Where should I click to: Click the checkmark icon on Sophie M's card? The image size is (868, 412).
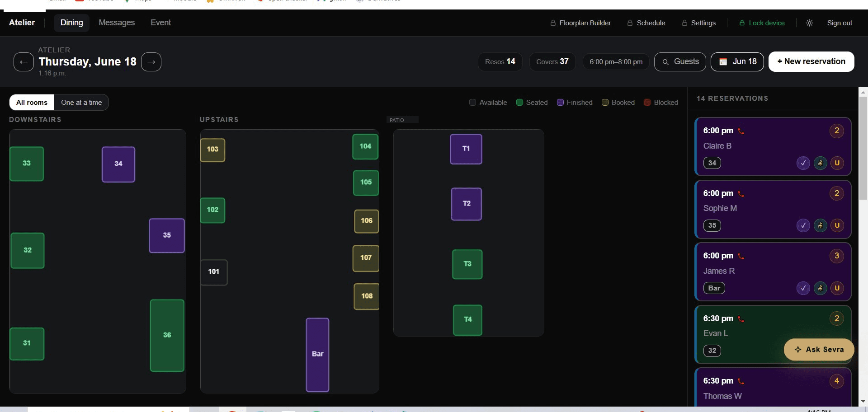[803, 225]
